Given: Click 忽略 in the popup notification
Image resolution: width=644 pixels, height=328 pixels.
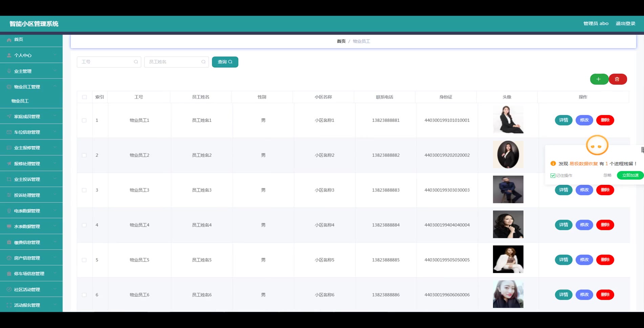Looking at the screenshot, I should click(607, 175).
